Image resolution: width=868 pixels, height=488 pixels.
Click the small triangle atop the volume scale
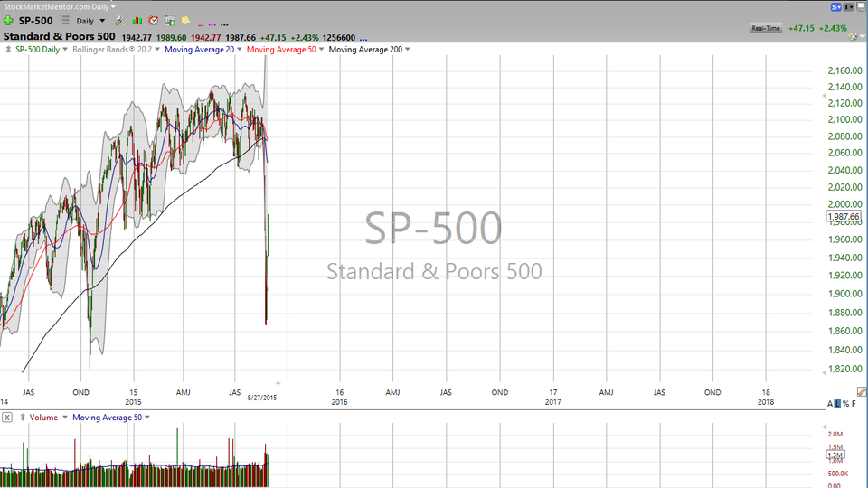[x=824, y=427]
